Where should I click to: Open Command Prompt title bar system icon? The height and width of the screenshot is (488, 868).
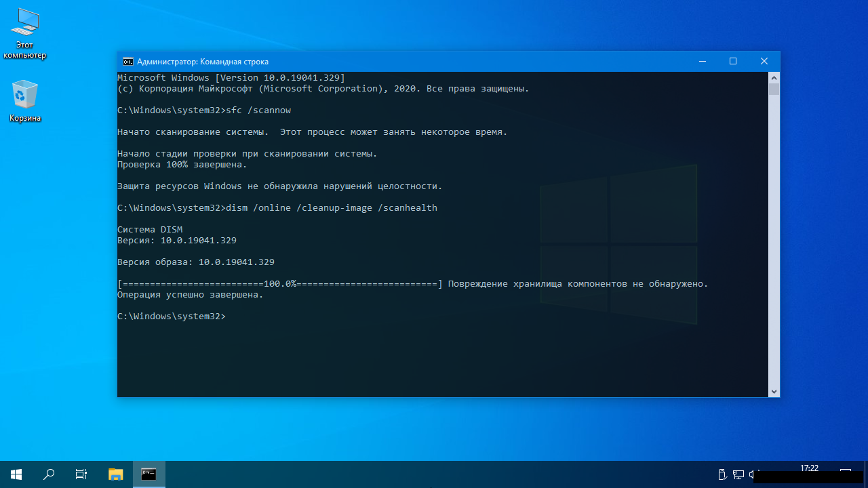coord(127,61)
